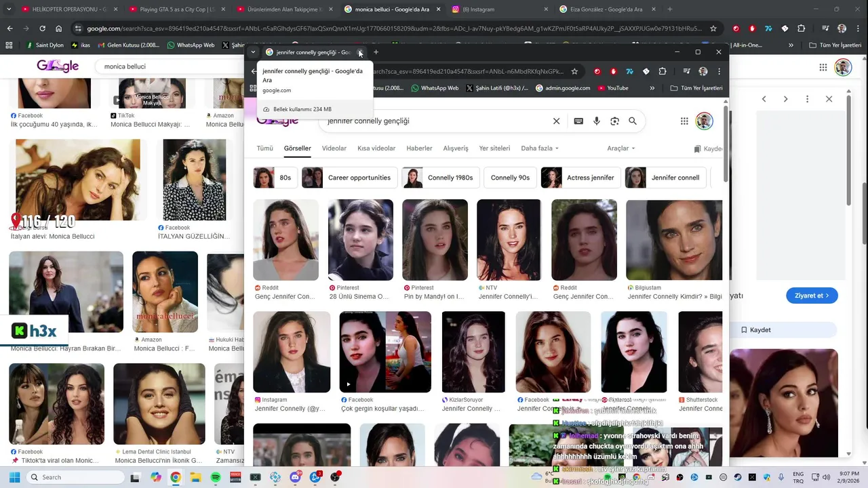Click taskbar Search box
Image resolution: width=868 pixels, height=488 pixels.
(75, 477)
